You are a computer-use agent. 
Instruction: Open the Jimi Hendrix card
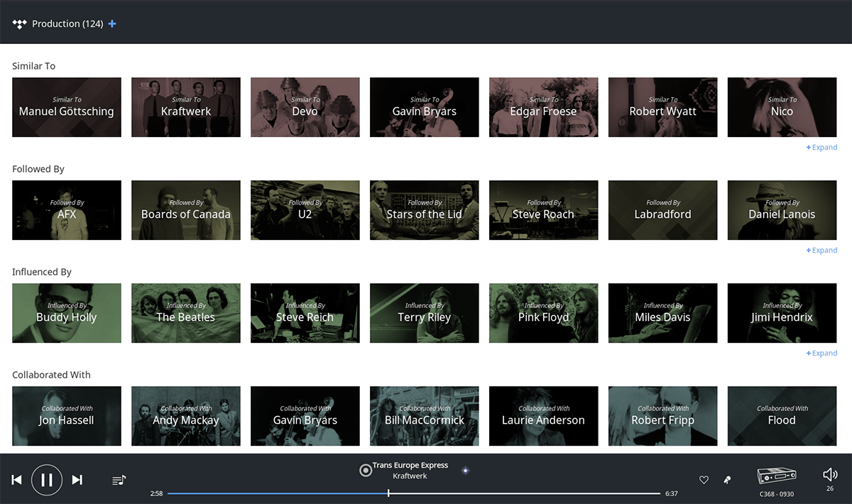point(782,313)
